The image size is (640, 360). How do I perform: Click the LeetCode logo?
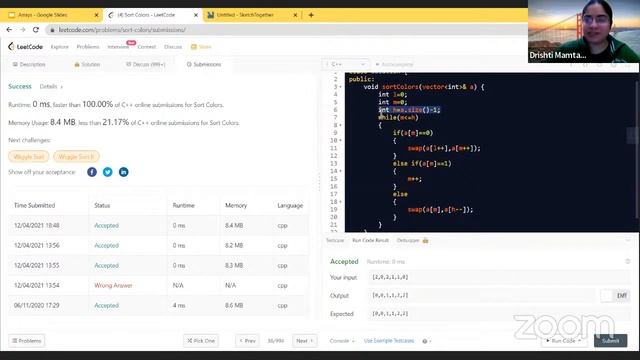25,47
